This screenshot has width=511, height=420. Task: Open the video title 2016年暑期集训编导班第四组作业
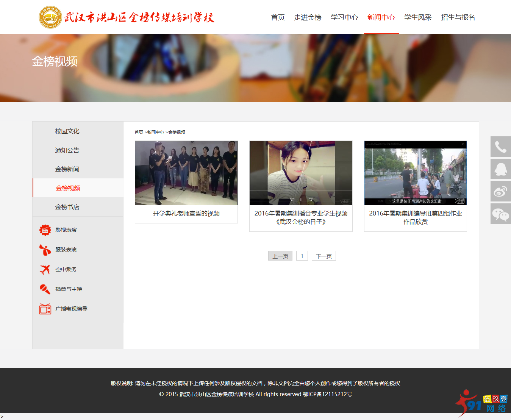[415, 214]
